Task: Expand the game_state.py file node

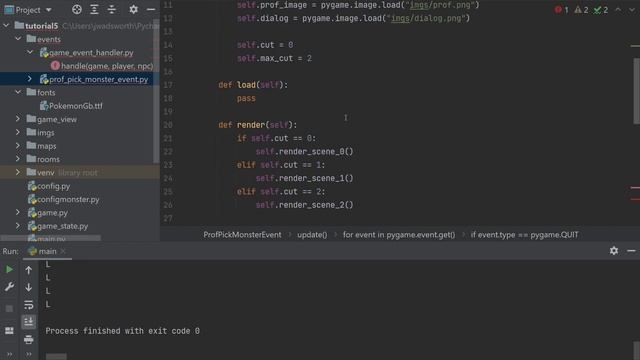Action: (x=18, y=226)
